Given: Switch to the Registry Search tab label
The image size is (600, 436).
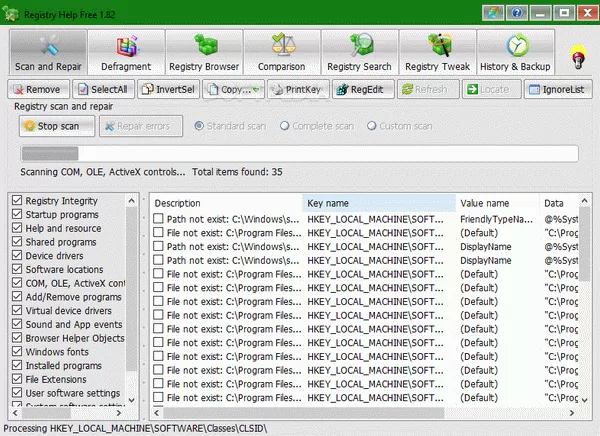Looking at the screenshot, I should coord(359,67).
